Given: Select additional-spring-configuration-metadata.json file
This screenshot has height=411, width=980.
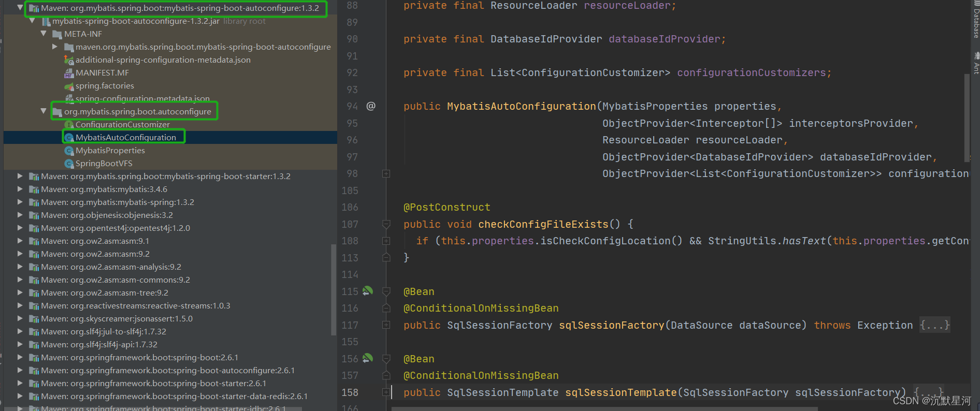Looking at the screenshot, I should pos(163,60).
